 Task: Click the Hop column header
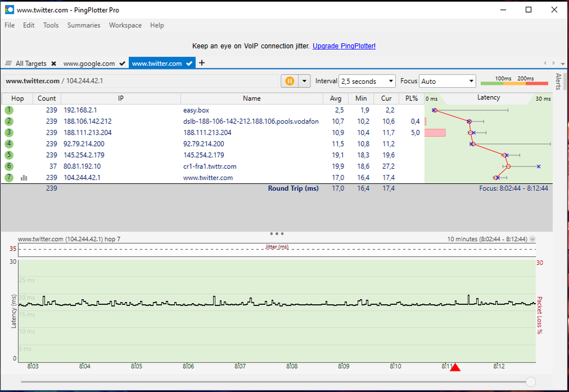tap(18, 99)
